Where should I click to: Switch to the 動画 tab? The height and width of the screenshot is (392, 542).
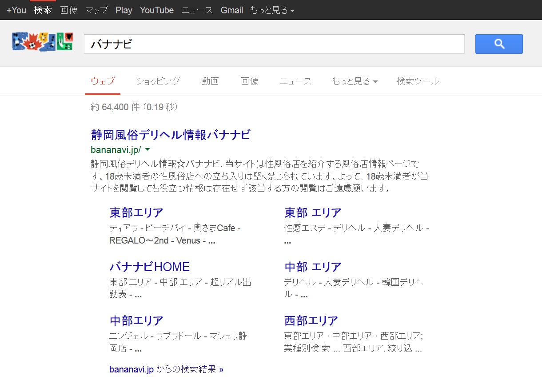(210, 81)
